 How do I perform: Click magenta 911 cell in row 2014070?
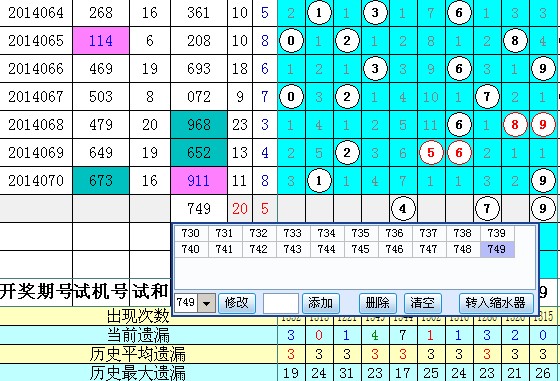tap(199, 181)
